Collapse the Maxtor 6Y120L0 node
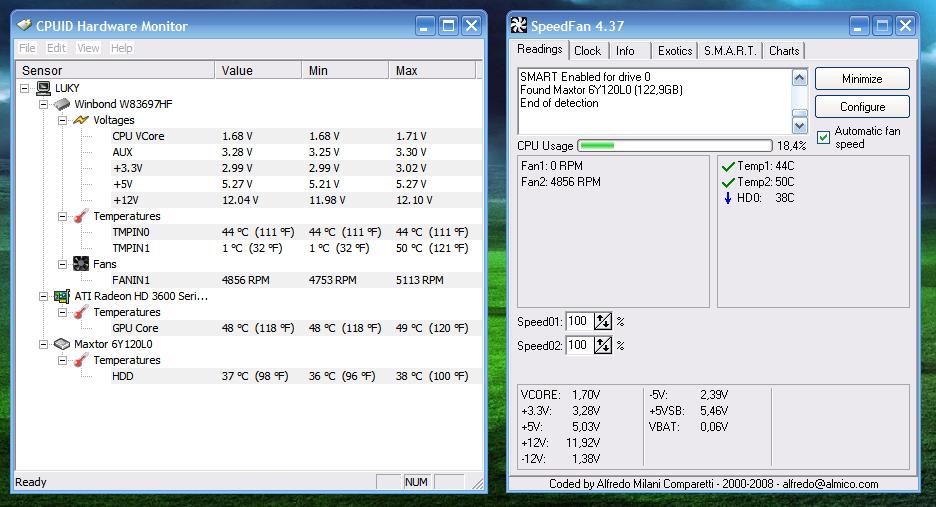 click(x=44, y=345)
